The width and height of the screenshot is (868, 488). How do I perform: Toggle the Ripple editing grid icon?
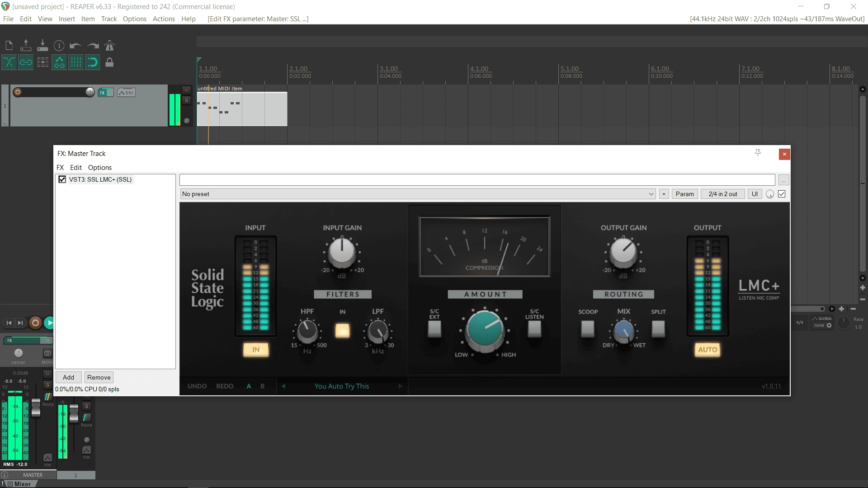click(x=42, y=62)
